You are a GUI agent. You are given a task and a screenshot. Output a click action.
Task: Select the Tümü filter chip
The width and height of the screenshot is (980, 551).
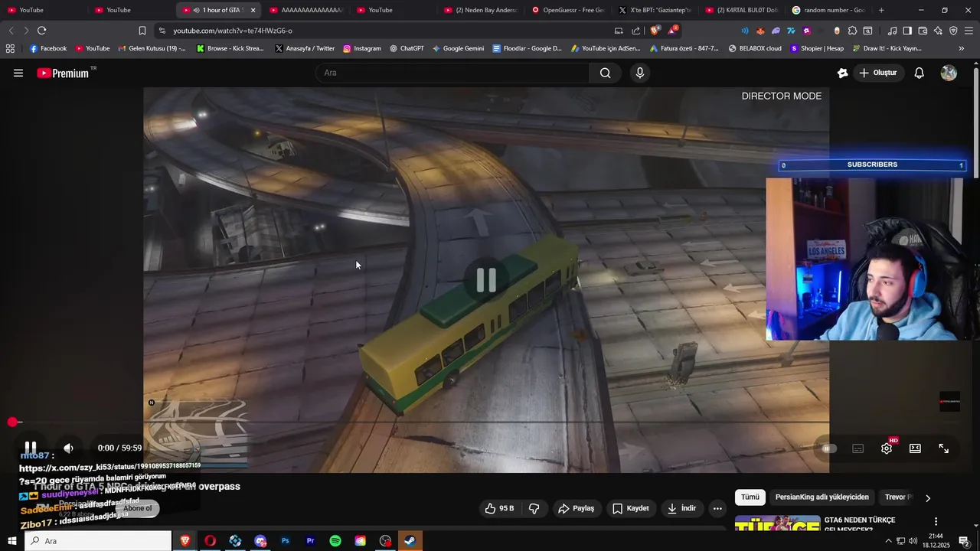(750, 497)
